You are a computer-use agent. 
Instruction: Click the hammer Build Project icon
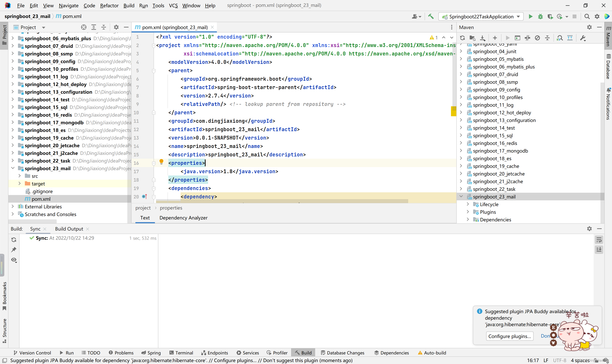coord(431,16)
